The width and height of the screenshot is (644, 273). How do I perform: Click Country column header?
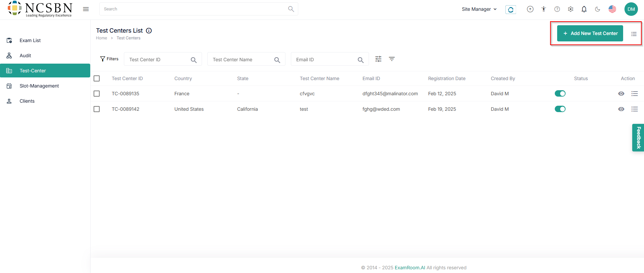click(x=183, y=78)
